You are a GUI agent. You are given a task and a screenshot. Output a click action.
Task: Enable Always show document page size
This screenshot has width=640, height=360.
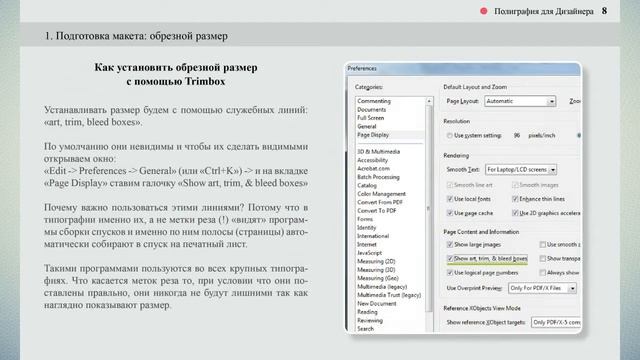(542, 273)
